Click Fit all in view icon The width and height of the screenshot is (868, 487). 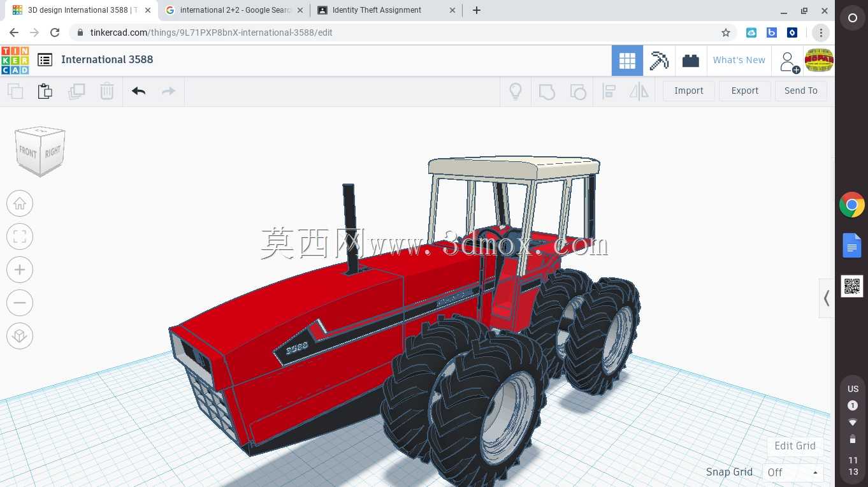pyautogui.click(x=20, y=237)
